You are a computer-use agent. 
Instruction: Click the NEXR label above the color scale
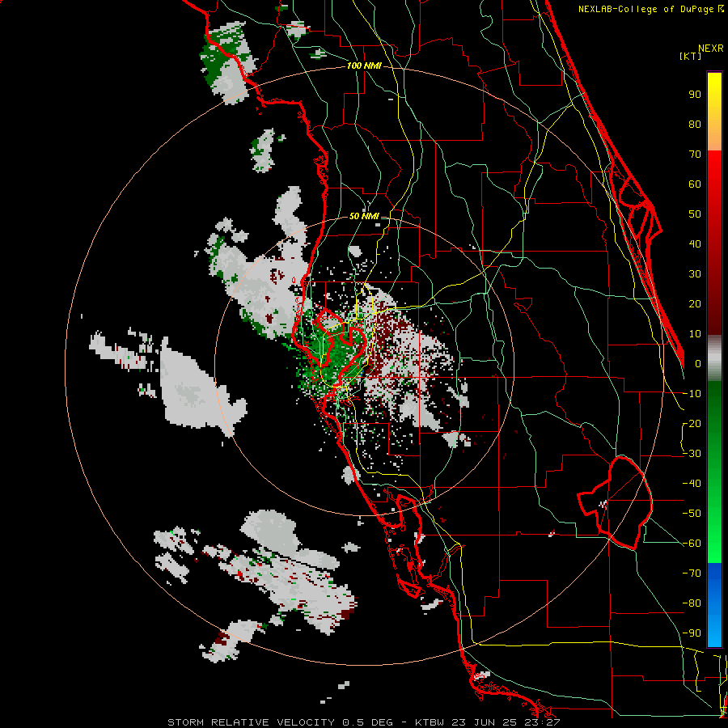pos(711,49)
